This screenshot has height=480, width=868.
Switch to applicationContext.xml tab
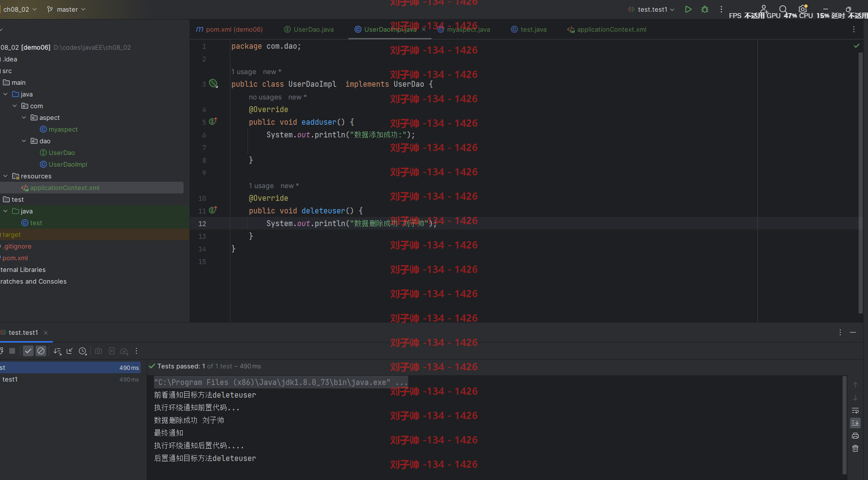click(x=606, y=29)
